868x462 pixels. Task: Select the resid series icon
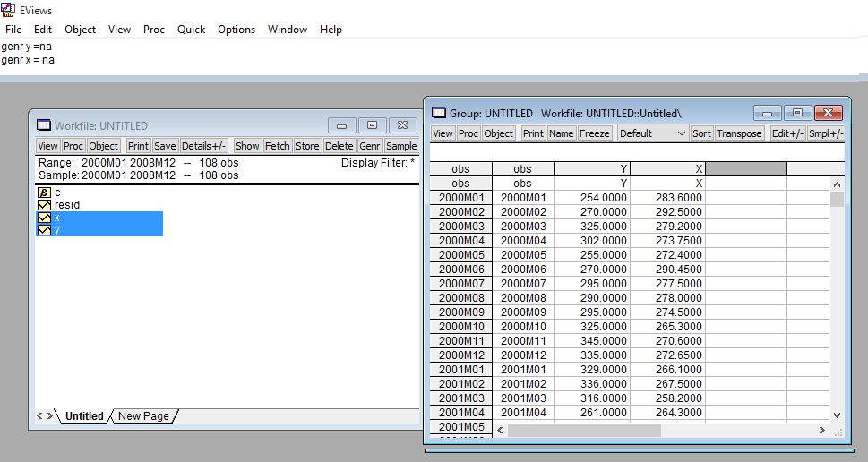[x=43, y=205]
